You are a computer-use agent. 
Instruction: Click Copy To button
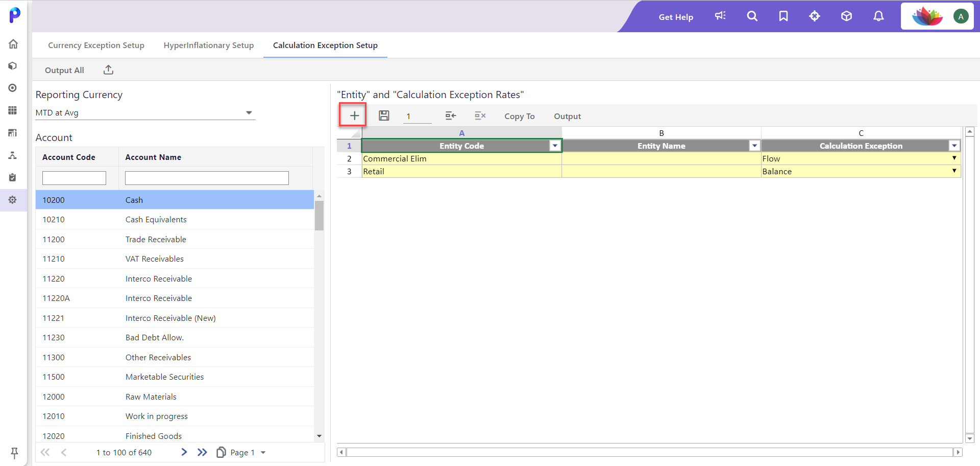pyautogui.click(x=520, y=116)
